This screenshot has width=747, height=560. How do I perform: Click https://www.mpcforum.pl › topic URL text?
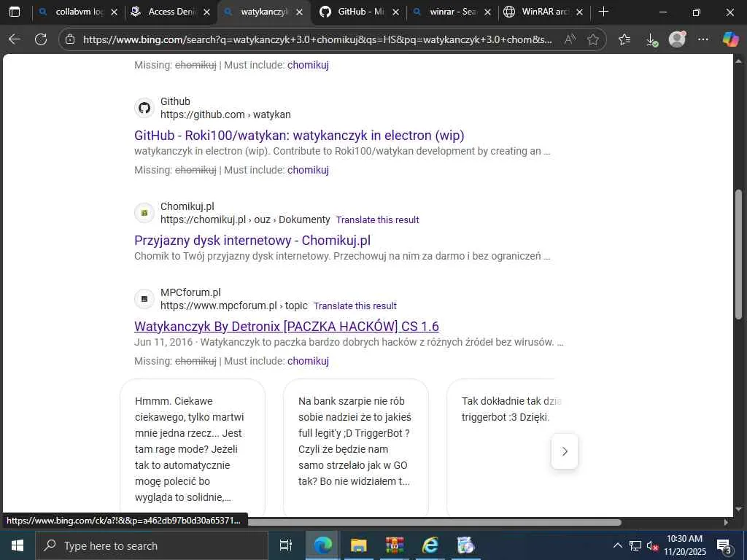pyautogui.click(x=234, y=306)
